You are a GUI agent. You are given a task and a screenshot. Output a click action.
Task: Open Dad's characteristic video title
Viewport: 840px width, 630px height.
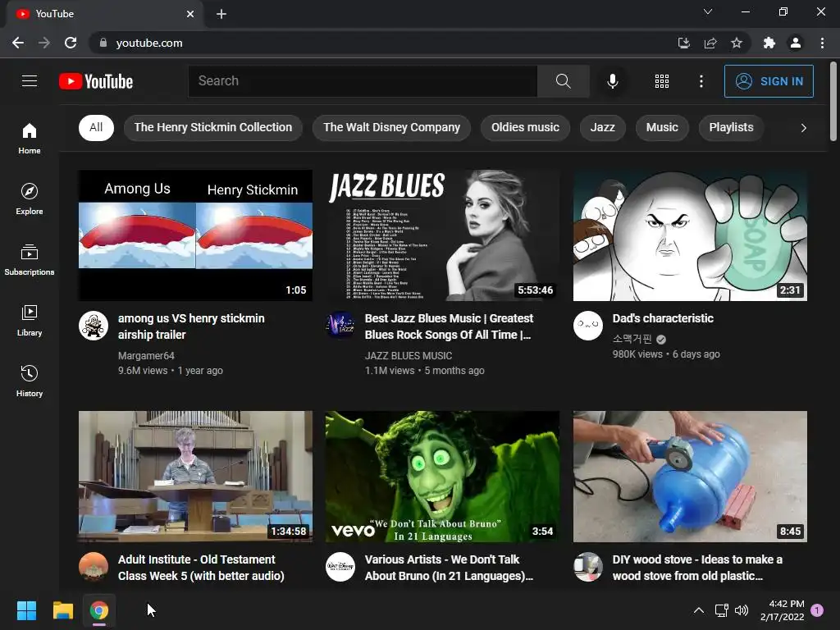tap(663, 318)
